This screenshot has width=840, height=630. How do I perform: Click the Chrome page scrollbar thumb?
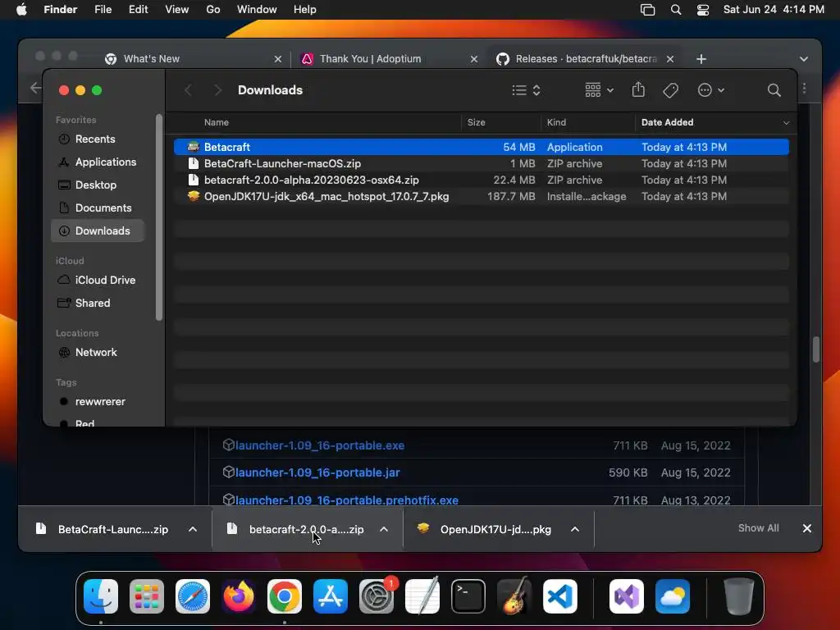[x=815, y=349]
